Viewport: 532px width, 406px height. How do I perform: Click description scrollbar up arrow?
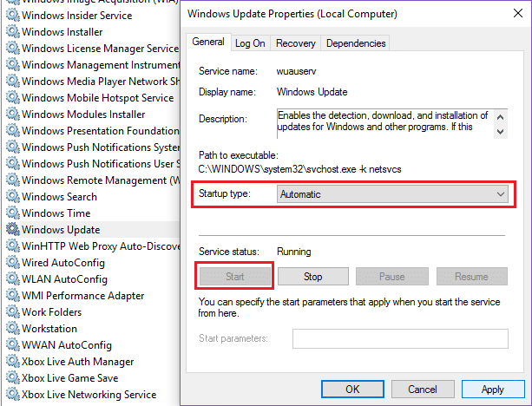click(500, 117)
